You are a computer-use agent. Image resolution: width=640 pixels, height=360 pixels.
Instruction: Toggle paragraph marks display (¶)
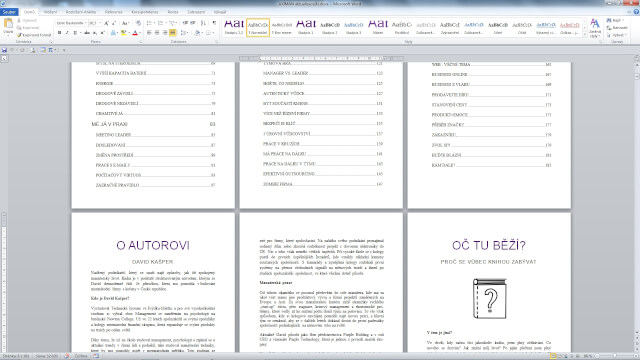click(214, 23)
